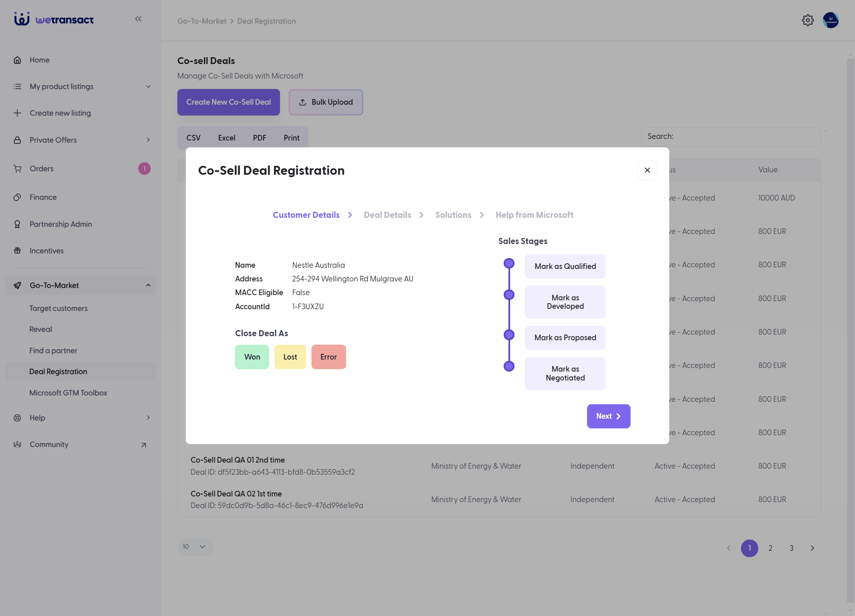Collapse the sidebar with the double-chevron icon
Viewport: 855px width, 616px height.
[x=138, y=19]
